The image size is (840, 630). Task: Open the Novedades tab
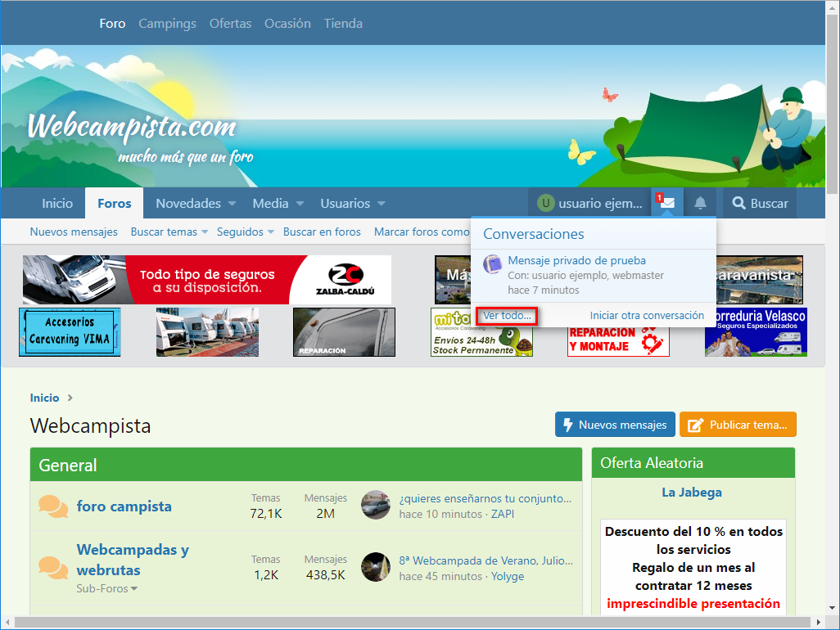coord(188,204)
